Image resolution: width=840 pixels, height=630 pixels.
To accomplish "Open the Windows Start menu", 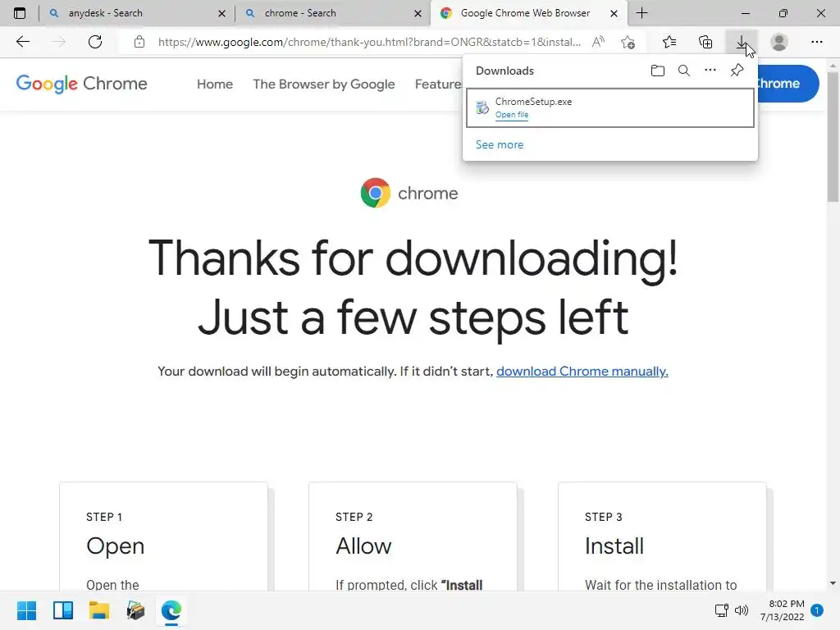I will pyautogui.click(x=26, y=610).
